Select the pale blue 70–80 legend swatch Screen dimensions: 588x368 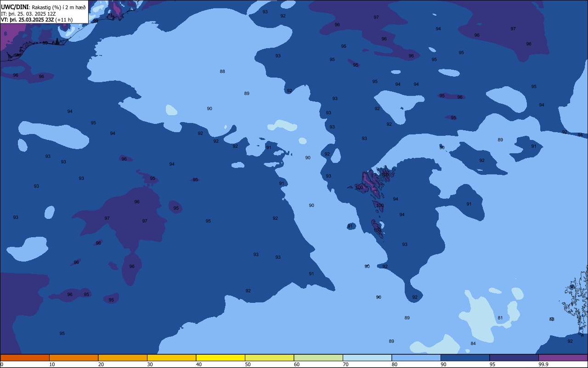pos(367,357)
